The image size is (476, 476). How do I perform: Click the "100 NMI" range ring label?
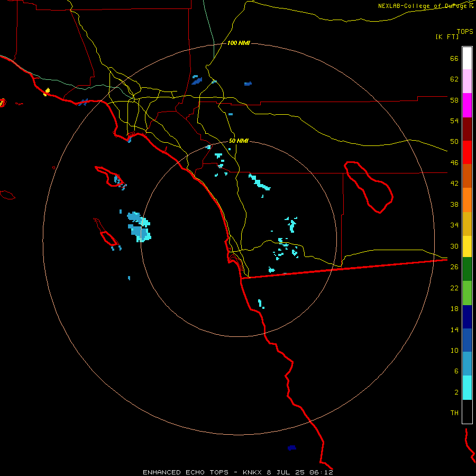tap(239, 43)
